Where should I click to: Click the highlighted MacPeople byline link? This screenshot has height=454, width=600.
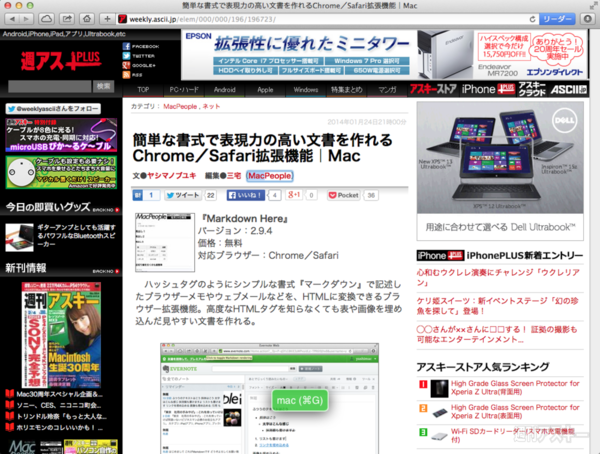[x=269, y=176]
